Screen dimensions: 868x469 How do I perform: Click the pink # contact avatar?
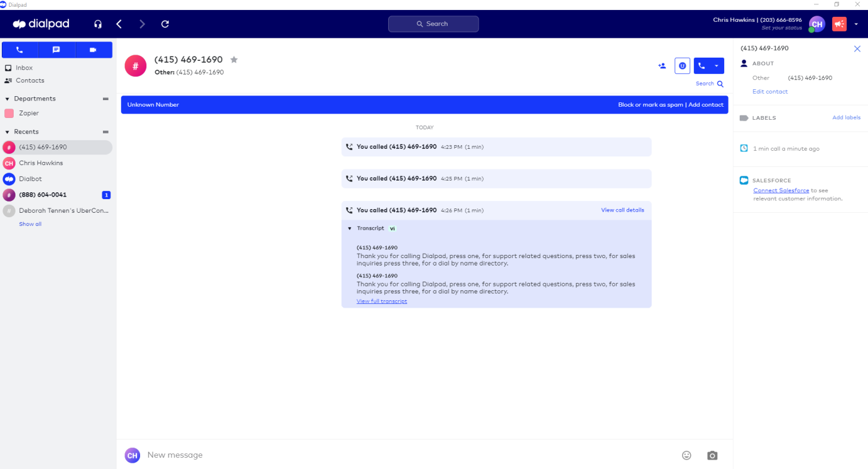tap(135, 66)
